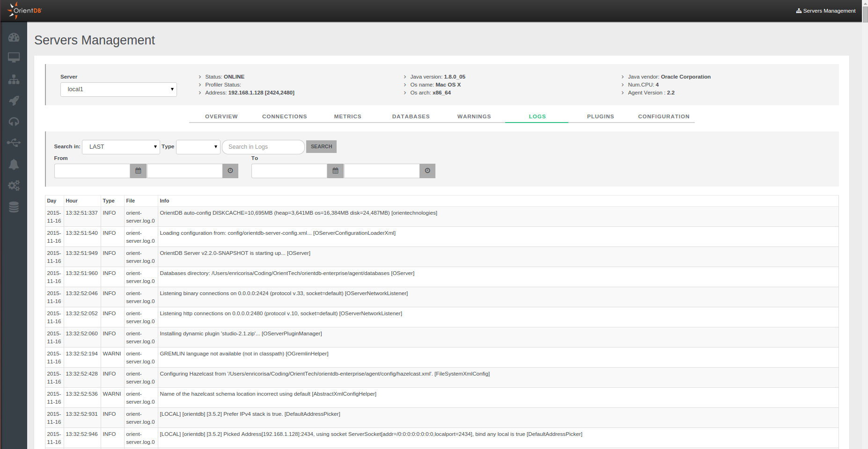This screenshot has width=868, height=449.
Task: Open the Search in LAST dropdown
Action: [121, 147]
